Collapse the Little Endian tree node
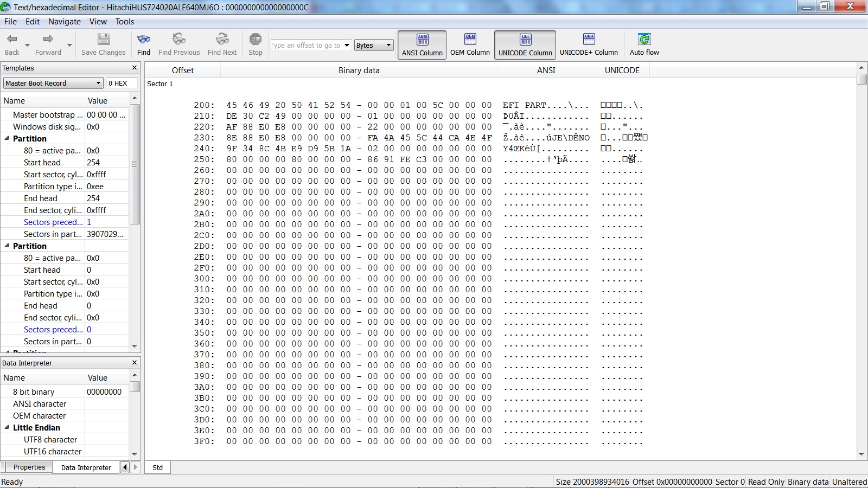This screenshot has height=488, width=868. [x=7, y=427]
